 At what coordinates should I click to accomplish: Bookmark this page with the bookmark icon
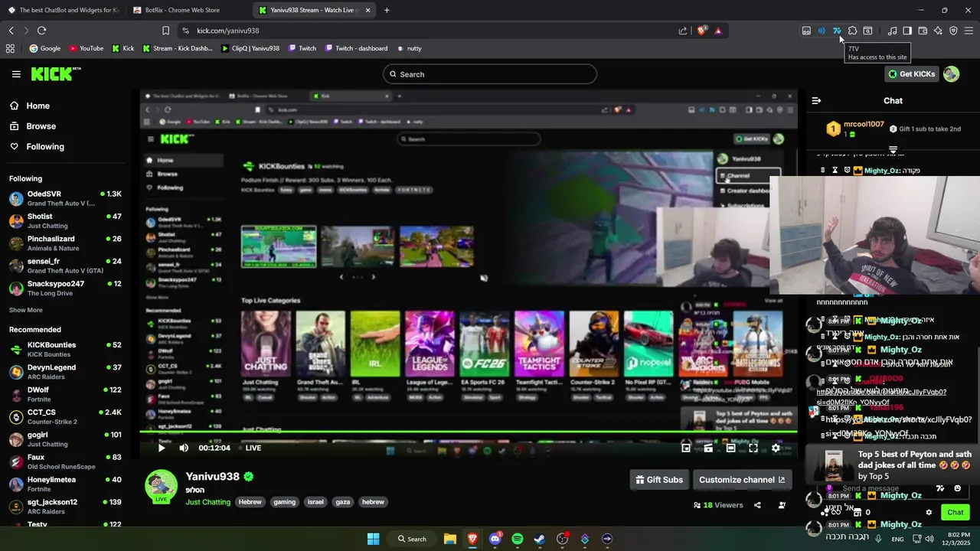pos(165,31)
